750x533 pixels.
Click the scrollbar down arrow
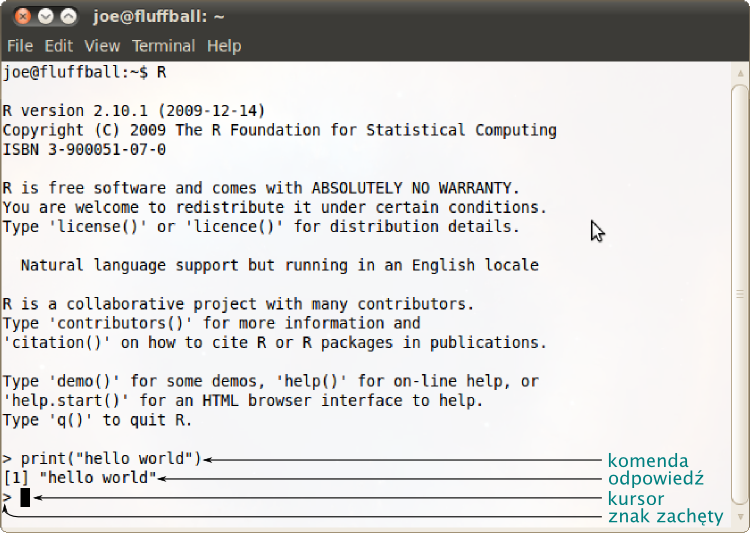point(740,517)
